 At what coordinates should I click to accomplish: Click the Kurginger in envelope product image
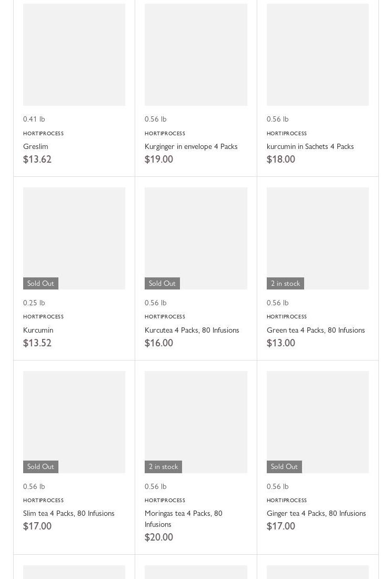click(196, 55)
